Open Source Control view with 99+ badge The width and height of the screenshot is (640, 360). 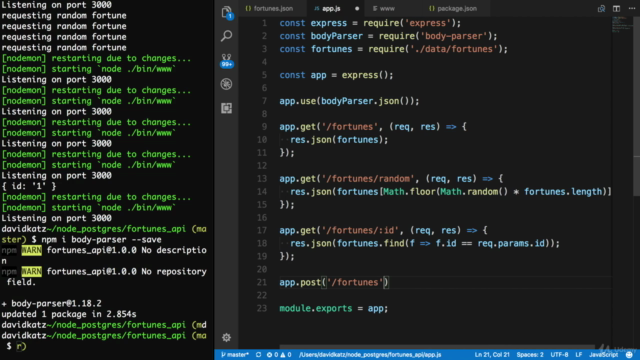[x=227, y=60]
